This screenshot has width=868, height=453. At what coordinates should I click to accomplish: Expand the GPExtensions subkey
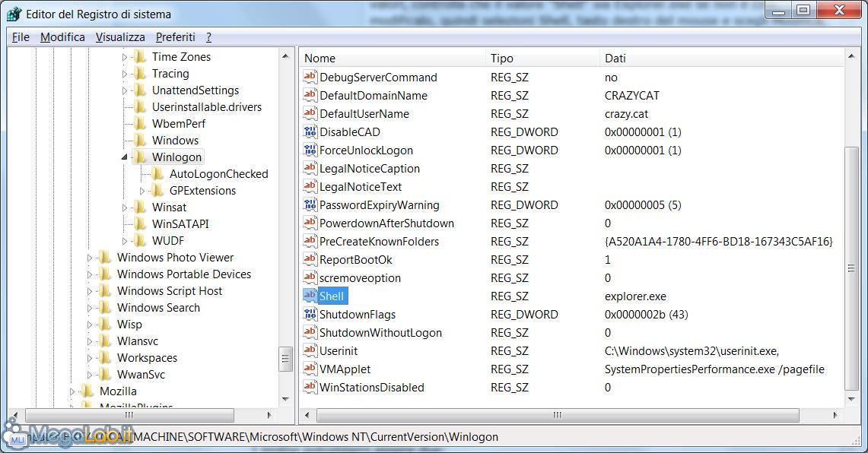(142, 191)
